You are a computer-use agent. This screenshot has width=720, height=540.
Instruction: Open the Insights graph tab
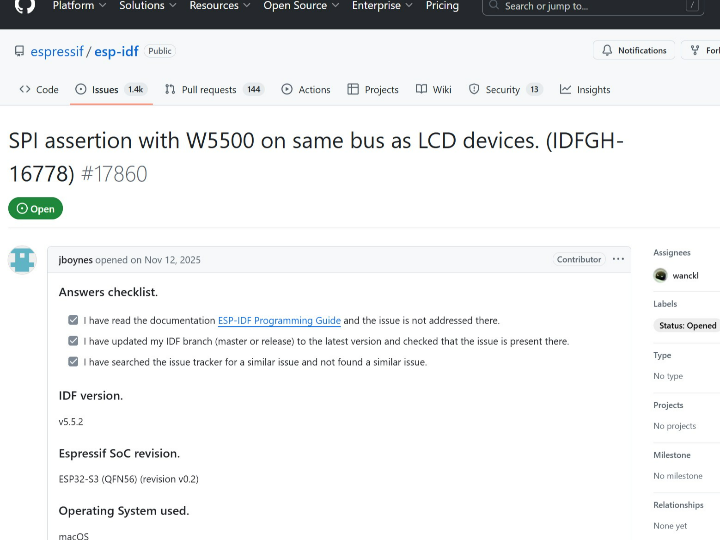[585, 89]
